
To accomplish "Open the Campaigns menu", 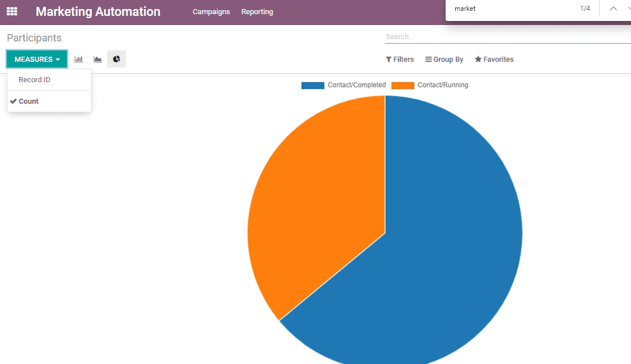I will pyautogui.click(x=211, y=12).
